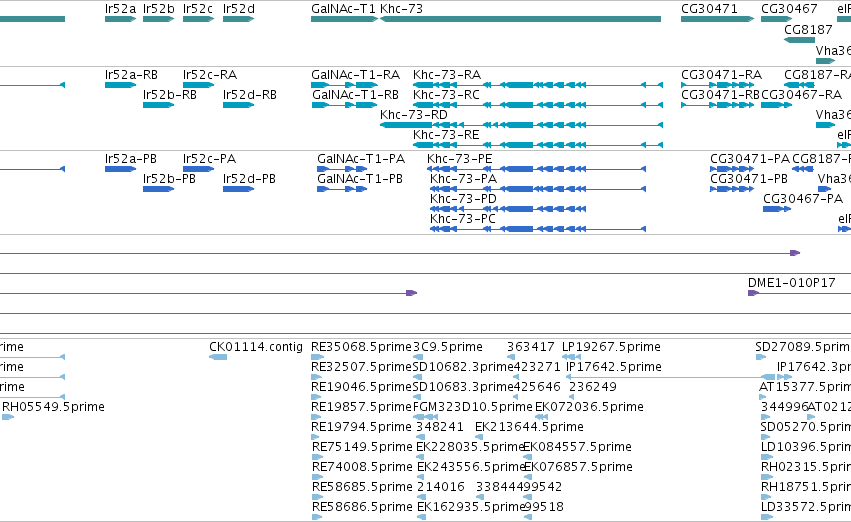Select the GalNAc-T1-PB protein feature
The width and height of the screenshot is (851, 522).
(x=342, y=189)
